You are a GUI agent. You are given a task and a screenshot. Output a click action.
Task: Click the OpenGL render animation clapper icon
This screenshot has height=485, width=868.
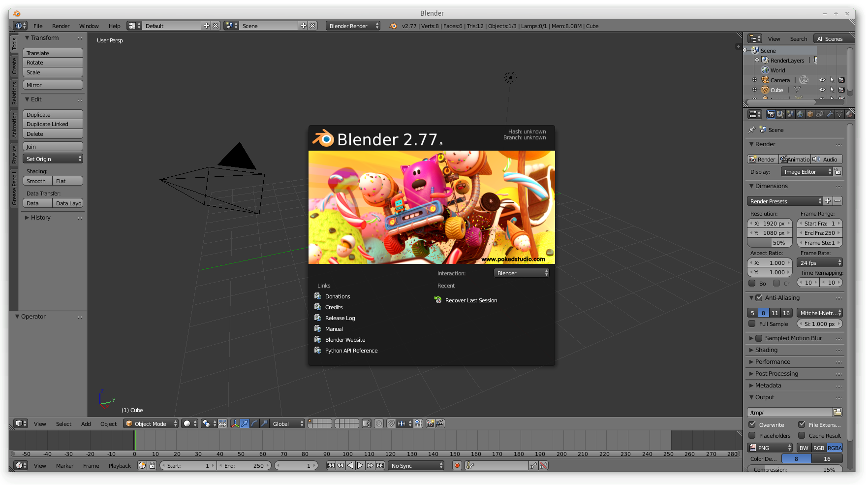(440, 423)
